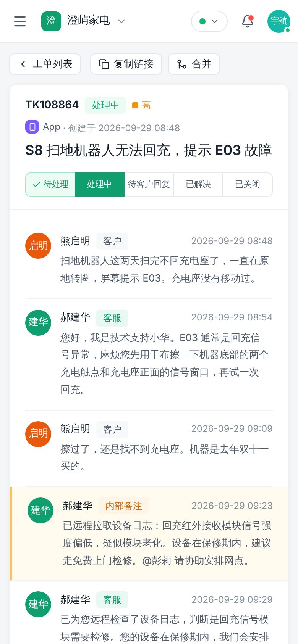Click the 内部备注 tag on the note
This screenshot has height=644, width=298.
pos(124,506)
